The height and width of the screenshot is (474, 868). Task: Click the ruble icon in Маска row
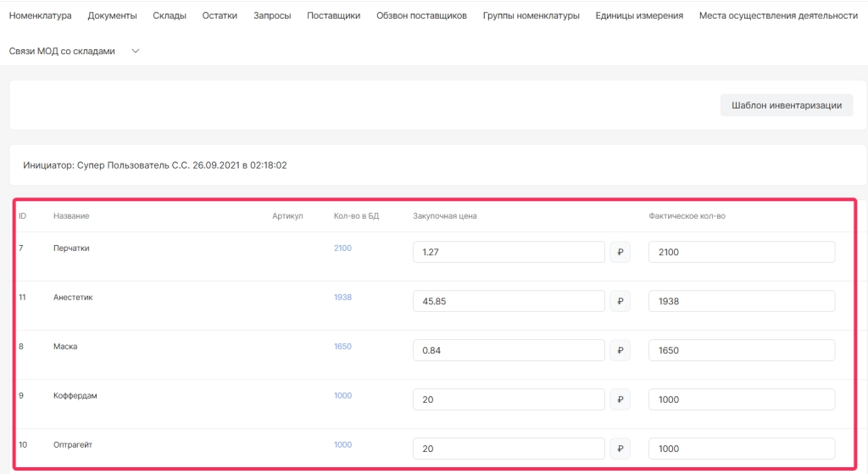coord(620,350)
